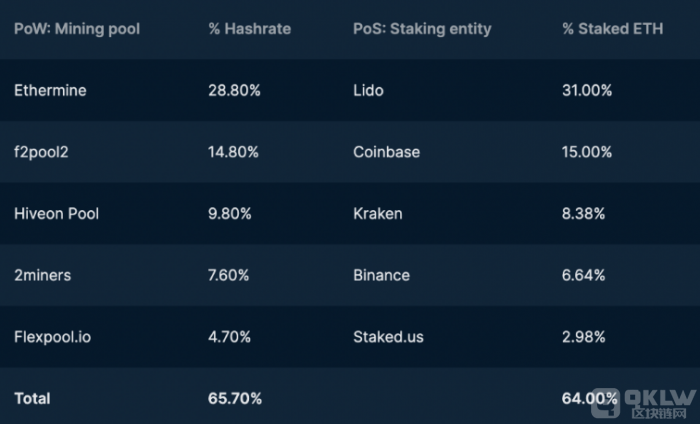Image resolution: width=700 pixels, height=424 pixels.
Task: Select the Ethermine mining pool cell
Action: click(50, 91)
